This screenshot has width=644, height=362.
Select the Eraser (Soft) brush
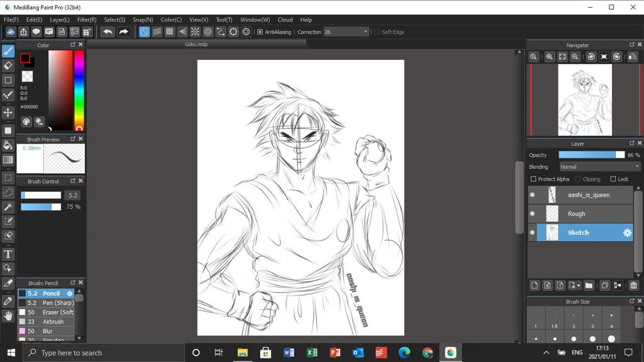47,312
